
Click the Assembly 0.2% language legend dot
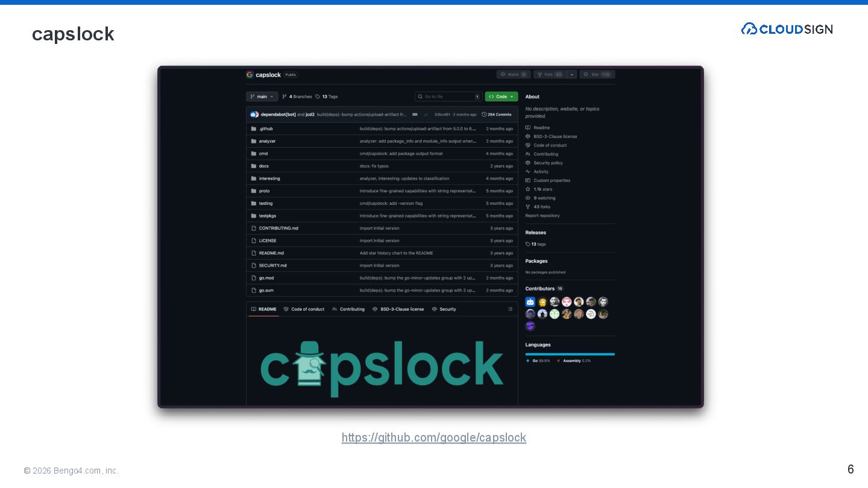(x=558, y=361)
